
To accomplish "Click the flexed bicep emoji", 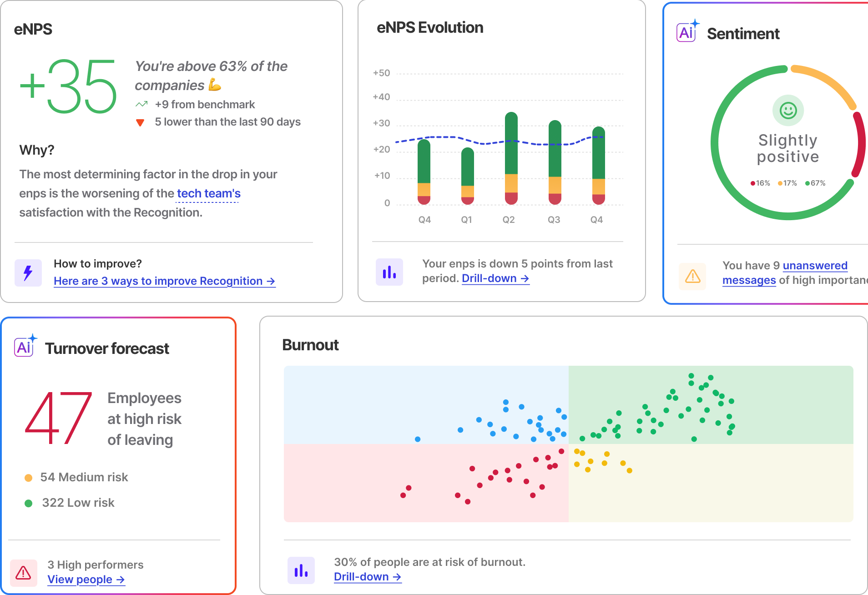I will (214, 85).
